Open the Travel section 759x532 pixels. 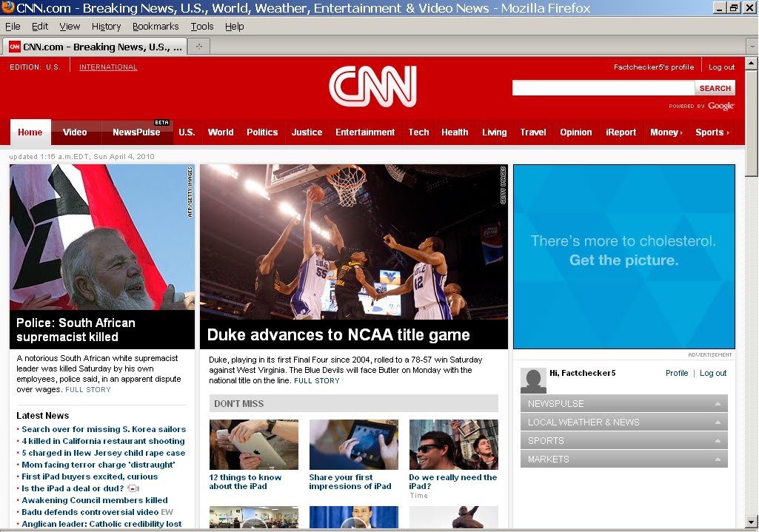533,132
